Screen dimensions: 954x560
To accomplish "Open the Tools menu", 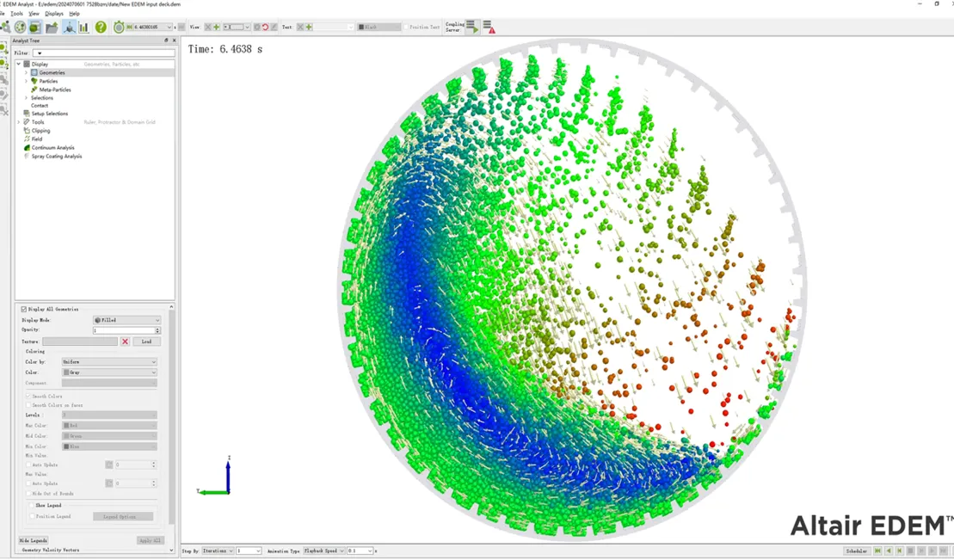I will tap(17, 14).
